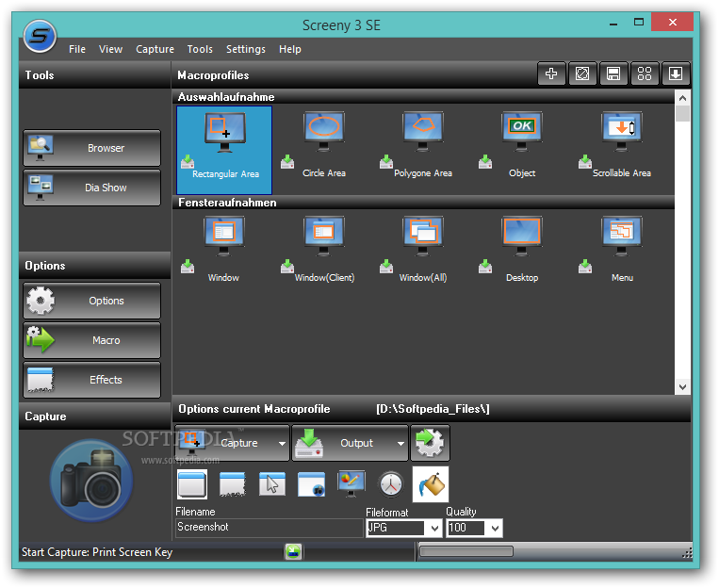
Task: Open the Capture menu
Action: coord(155,49)
